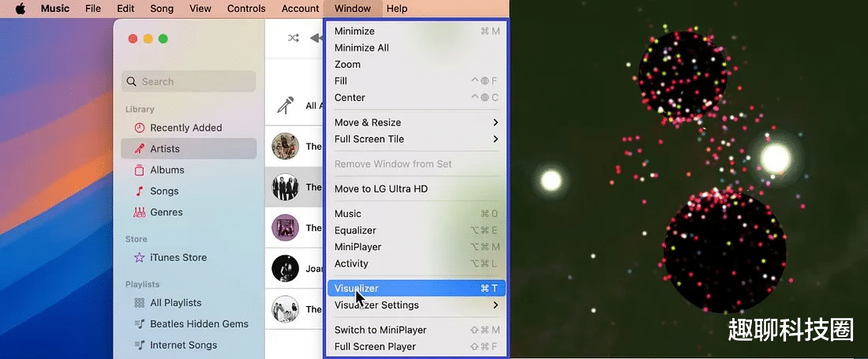Open Recently Added in Library
Image resolution: width=868 pixels, height=359 pixels.
[x=189, y=128]
